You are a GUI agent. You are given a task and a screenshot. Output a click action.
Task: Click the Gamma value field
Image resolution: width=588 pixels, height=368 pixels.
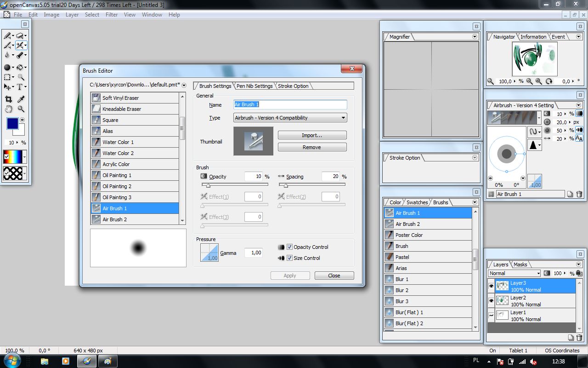[x=254, y=253]
